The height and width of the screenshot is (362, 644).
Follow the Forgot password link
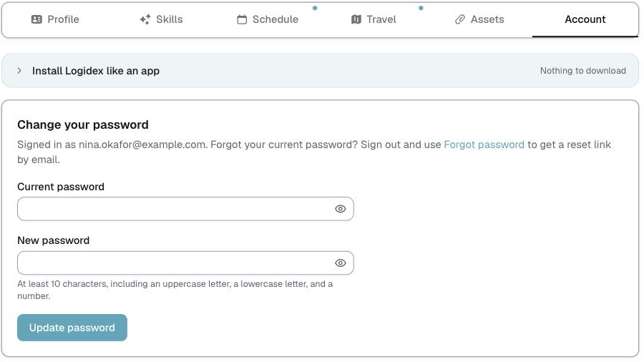pos(484,145)
